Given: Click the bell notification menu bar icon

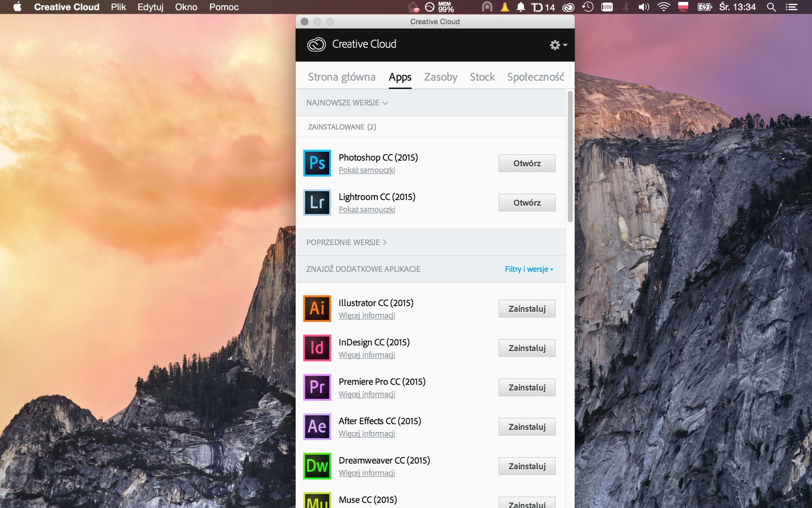Looking at the screenshot, I should pos(521,7).
